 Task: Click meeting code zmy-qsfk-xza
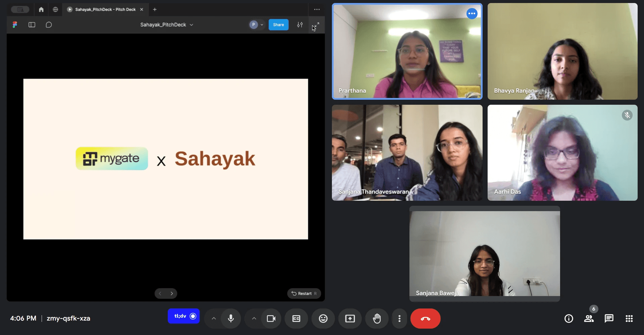(68, 318)
